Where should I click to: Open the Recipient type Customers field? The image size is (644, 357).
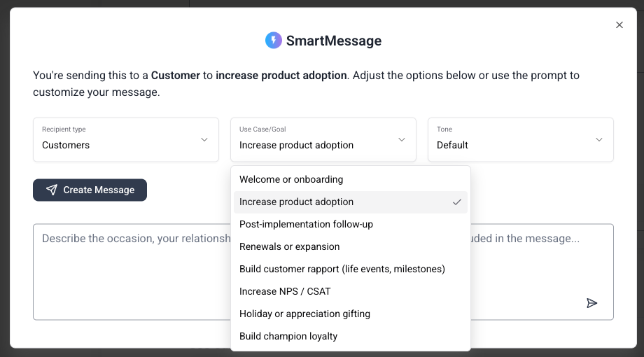click(x=126, y=140)
